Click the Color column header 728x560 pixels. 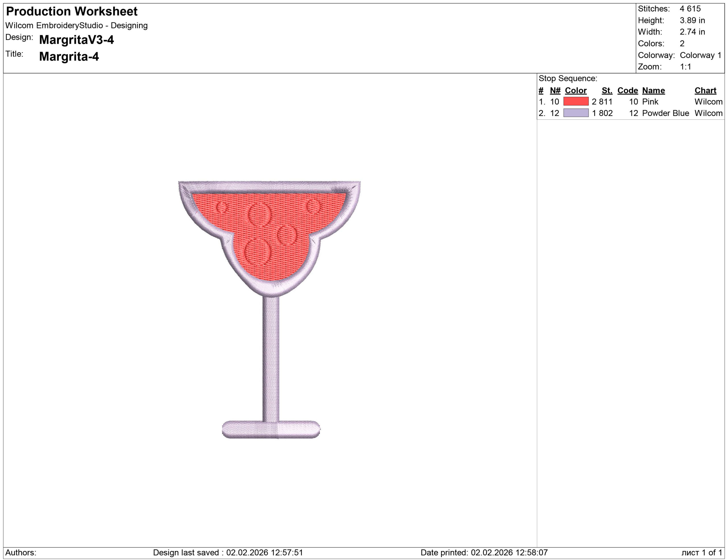tap(575, 90)
